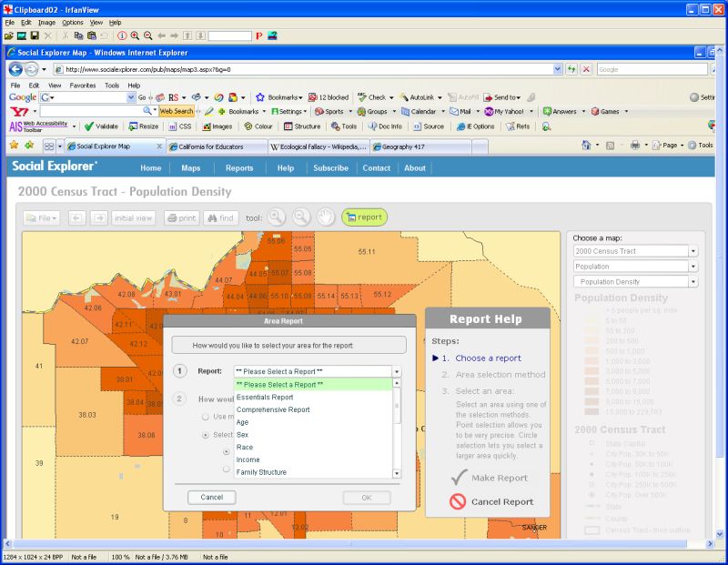Image resolution: width=728 pixels, height=565 pixels.
Task: Click the 12 blocked popup icon
Action: [x=312, y=97]
